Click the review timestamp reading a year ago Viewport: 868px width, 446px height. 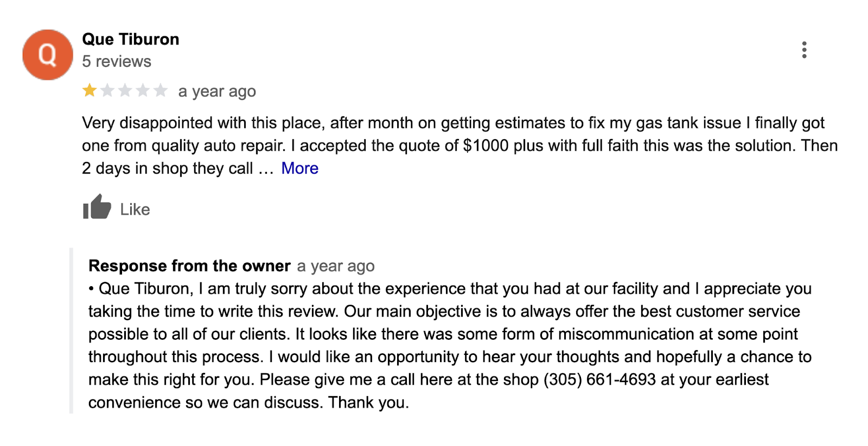[x=216, y=91]
